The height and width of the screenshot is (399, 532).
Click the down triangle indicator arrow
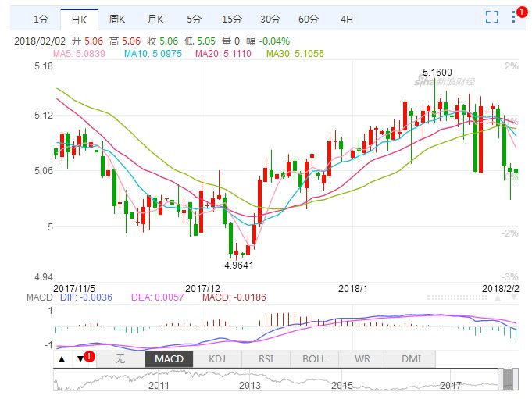tap(80, 359)
